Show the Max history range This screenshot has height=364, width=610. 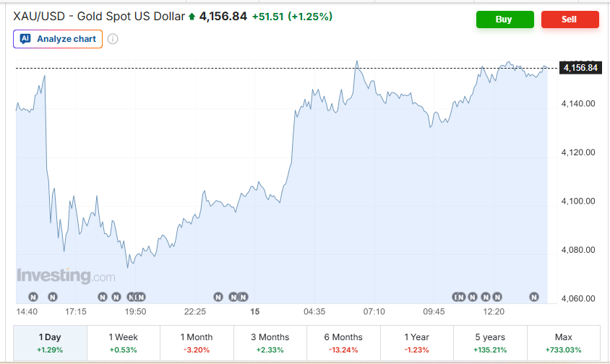point(563,343)
